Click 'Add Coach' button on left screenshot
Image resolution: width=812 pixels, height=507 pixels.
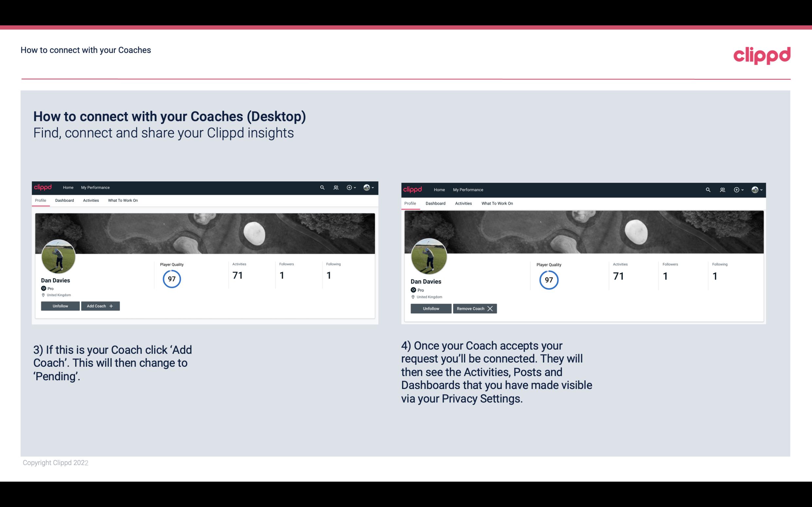[x=99, y=306]
